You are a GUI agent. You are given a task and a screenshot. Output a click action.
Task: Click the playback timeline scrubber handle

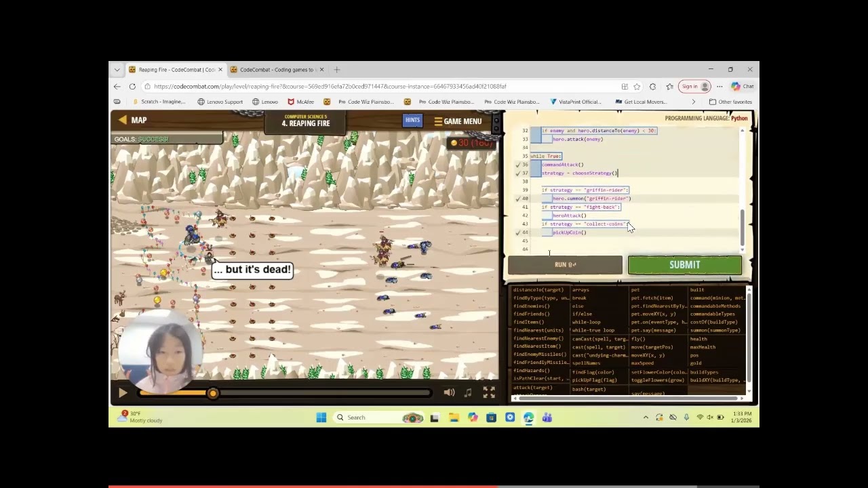click(213, 393)
